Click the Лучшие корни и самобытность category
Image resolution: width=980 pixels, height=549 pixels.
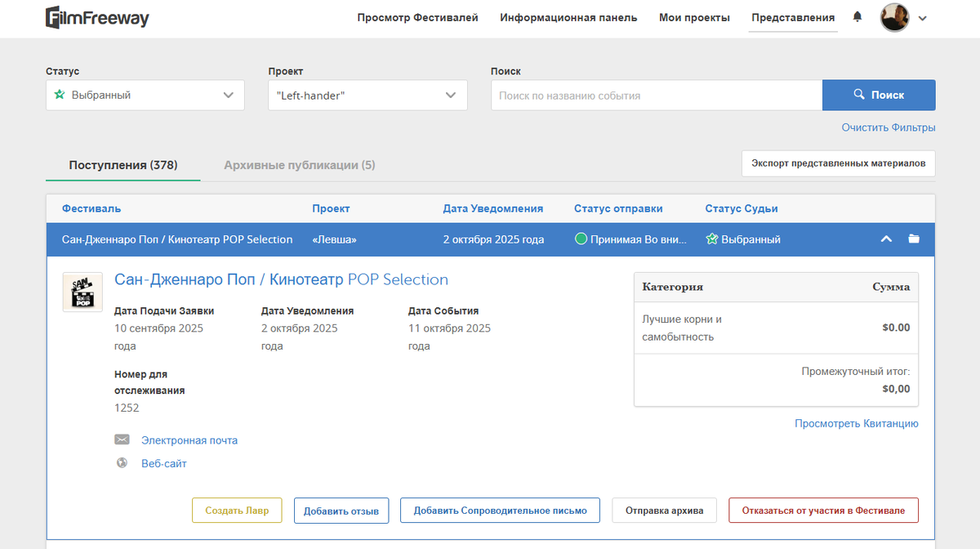tap(682, 328)
